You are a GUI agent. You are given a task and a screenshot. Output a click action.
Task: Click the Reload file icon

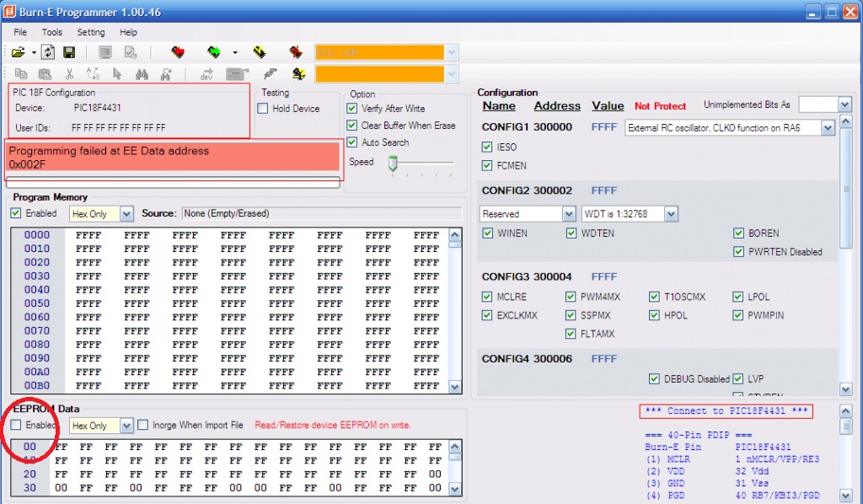(x=48, y=52)
